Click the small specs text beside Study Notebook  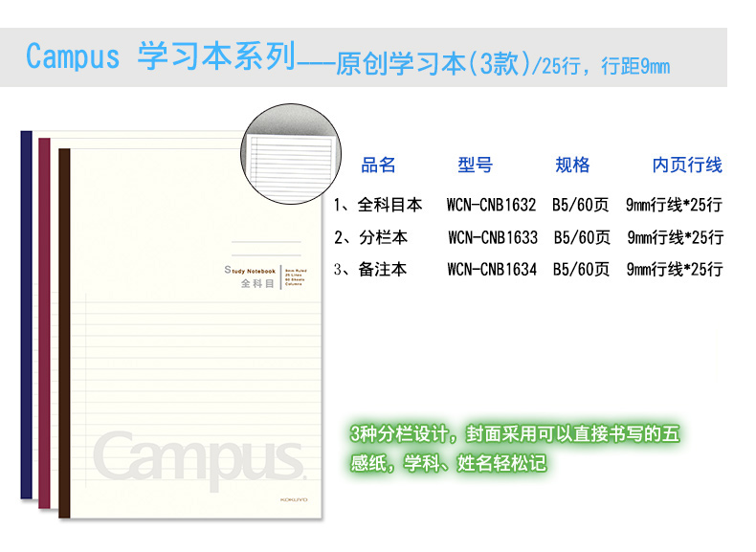point(296,277)
